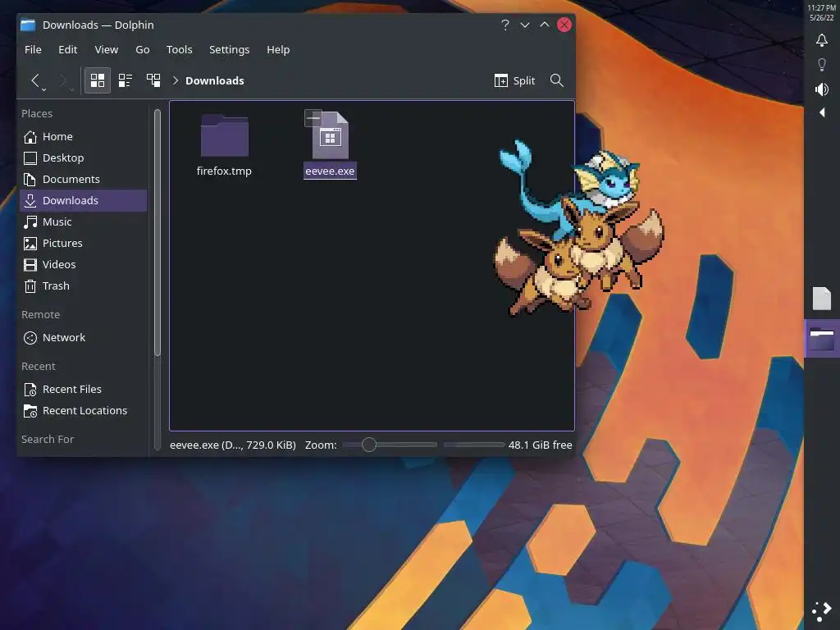
Task: Split the Dolphin view
Action: tap(514, 80)
